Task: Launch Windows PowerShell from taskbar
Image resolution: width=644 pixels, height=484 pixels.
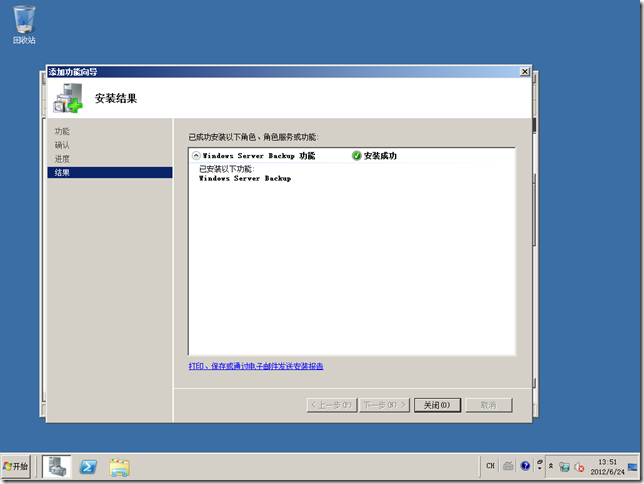Action: pyautogui.click(x=88, y=467)
